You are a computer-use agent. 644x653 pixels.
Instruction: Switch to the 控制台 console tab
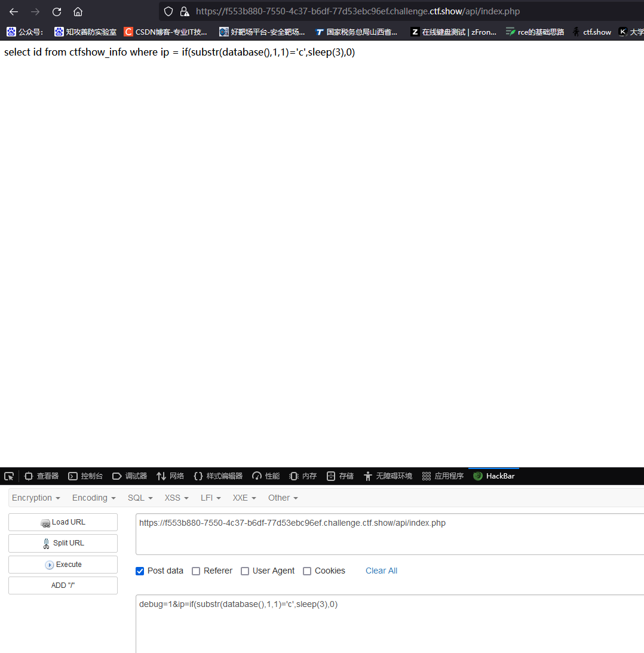click(x=86, y=476)
